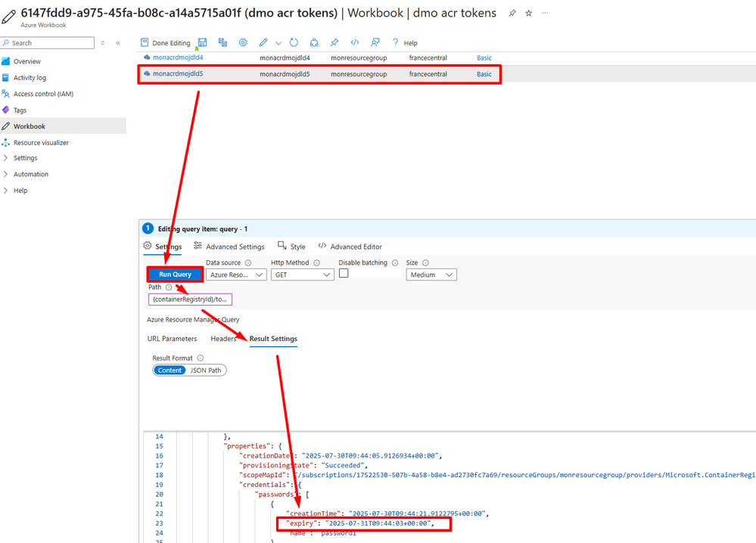
Task: Click the Save workbook icon
Action: pos(203,42)
